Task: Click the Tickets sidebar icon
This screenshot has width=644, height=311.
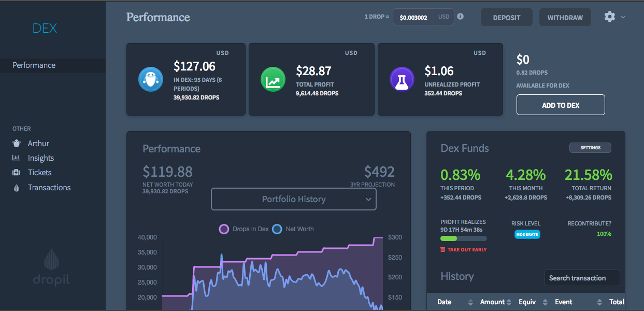Action: [x=16, y=173]
